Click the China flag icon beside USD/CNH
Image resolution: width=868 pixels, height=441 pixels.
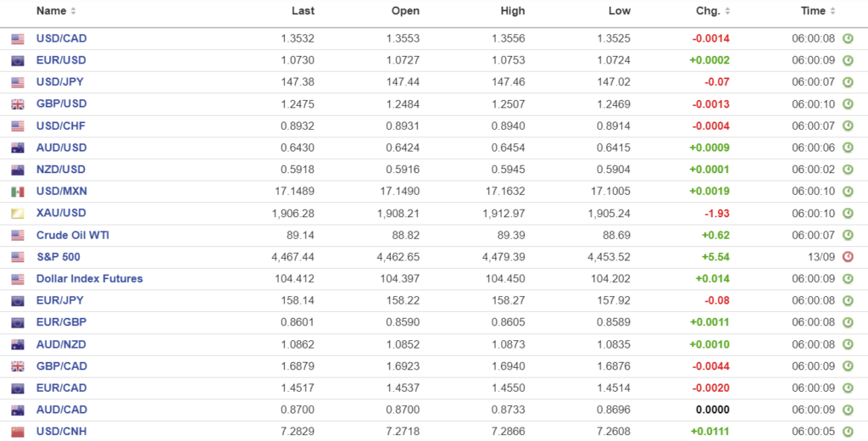(18, 432)
